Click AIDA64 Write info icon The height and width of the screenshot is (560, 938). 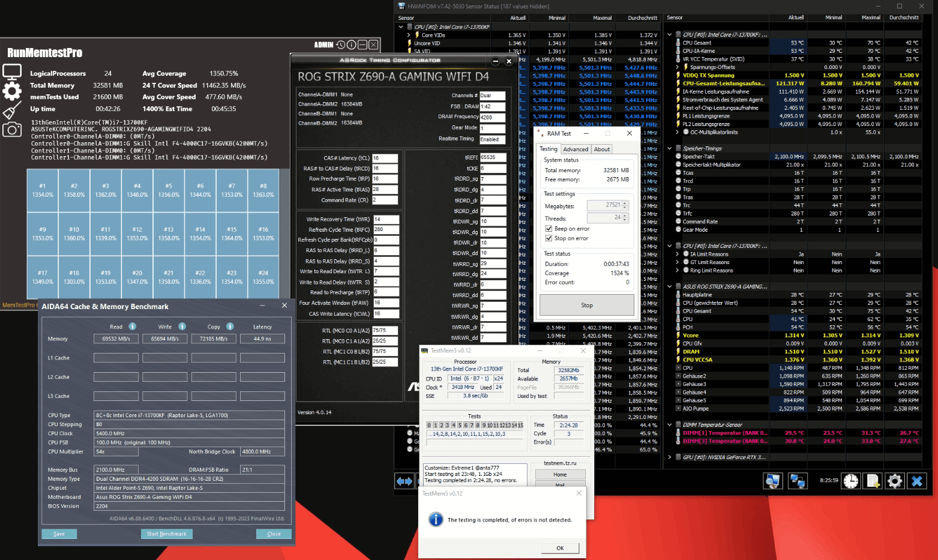pos(182,327)
